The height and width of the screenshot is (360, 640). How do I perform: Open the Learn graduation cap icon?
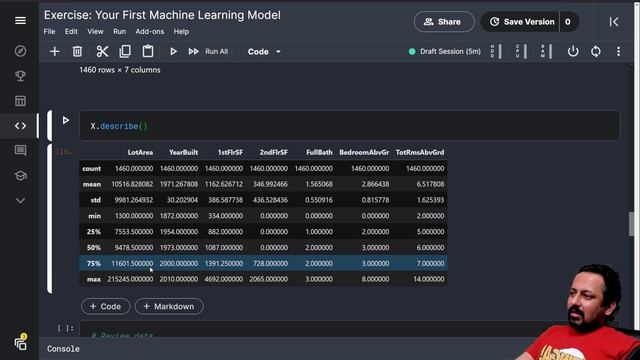(x=20, y=176)
